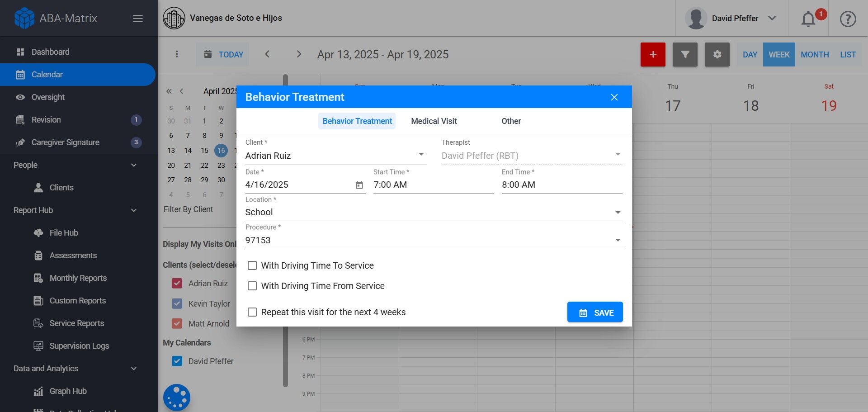868x412 pixels.
Task: Open the date picker calendar icon
Action: [359, 185]
